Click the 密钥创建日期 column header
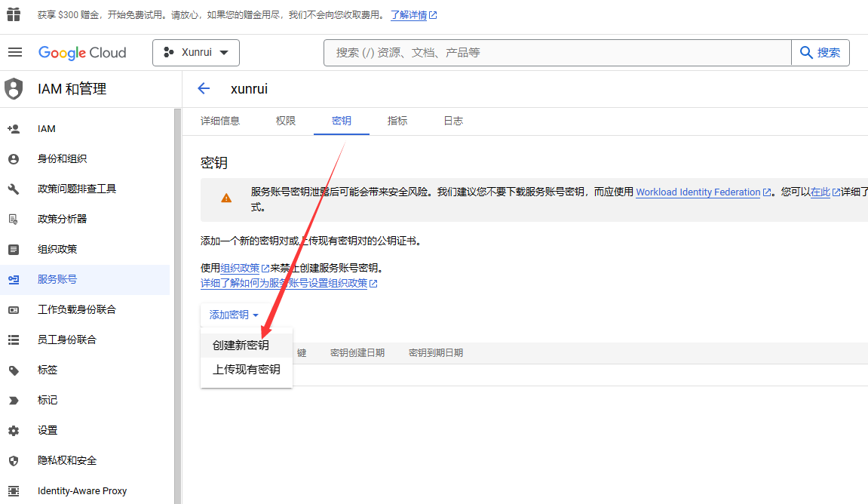Image resolution: width=868 pixels, height=504 pixels. point(357,353)
